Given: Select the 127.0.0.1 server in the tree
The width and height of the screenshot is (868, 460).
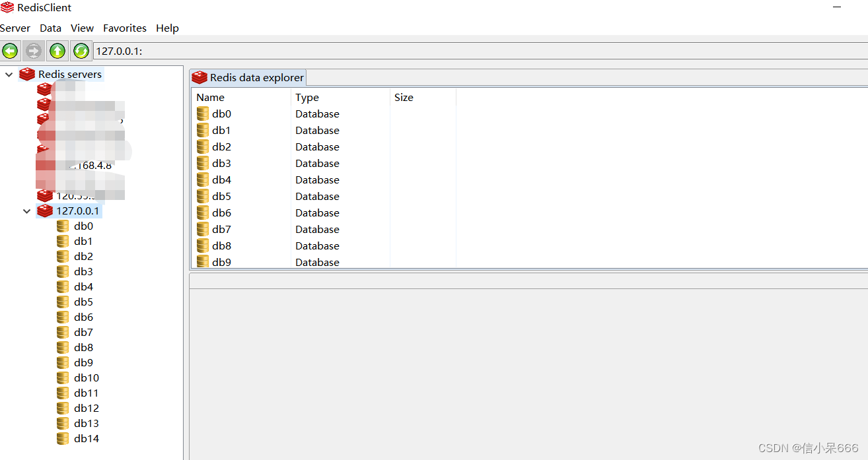Looking at the screenshot, I should 77,211.
